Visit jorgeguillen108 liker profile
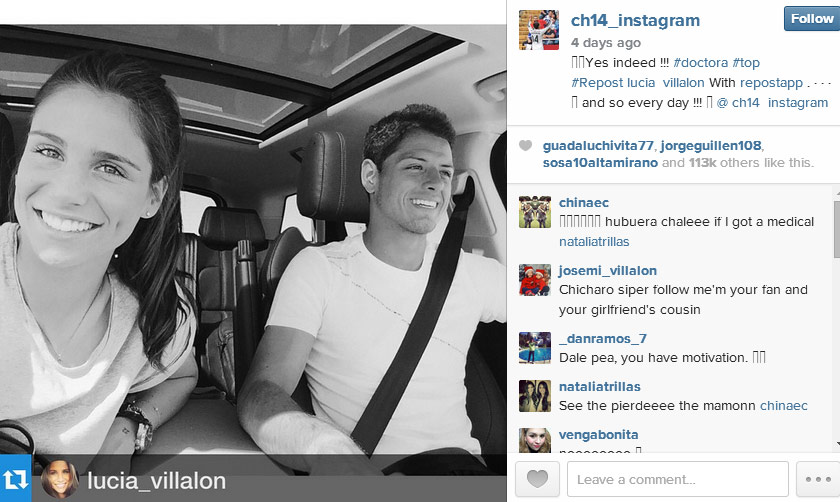 point(711,146)
